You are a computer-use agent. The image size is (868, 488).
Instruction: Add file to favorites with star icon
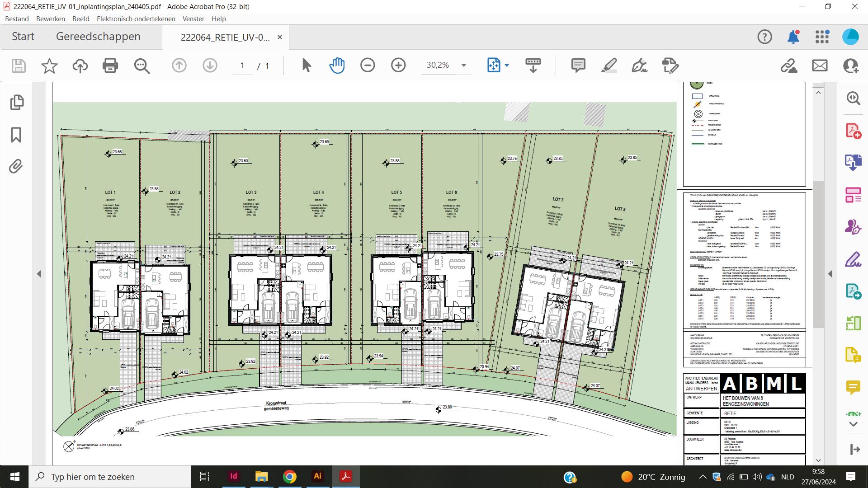49,66
